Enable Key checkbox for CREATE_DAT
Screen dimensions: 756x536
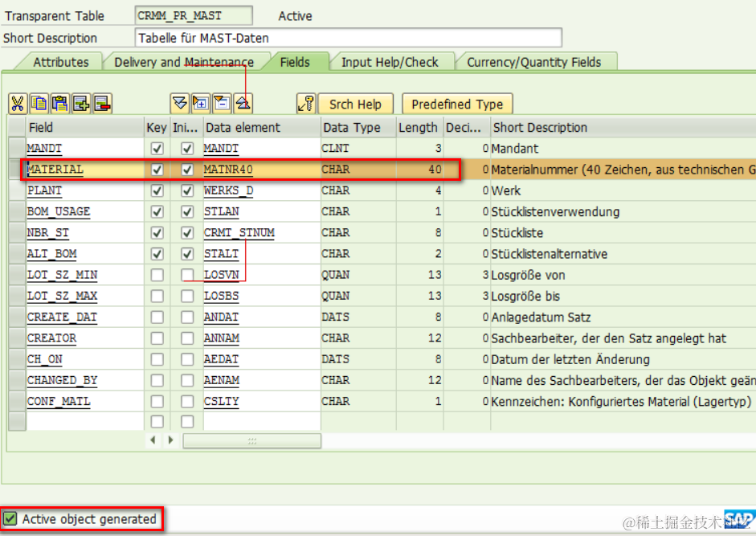(157, 317)
